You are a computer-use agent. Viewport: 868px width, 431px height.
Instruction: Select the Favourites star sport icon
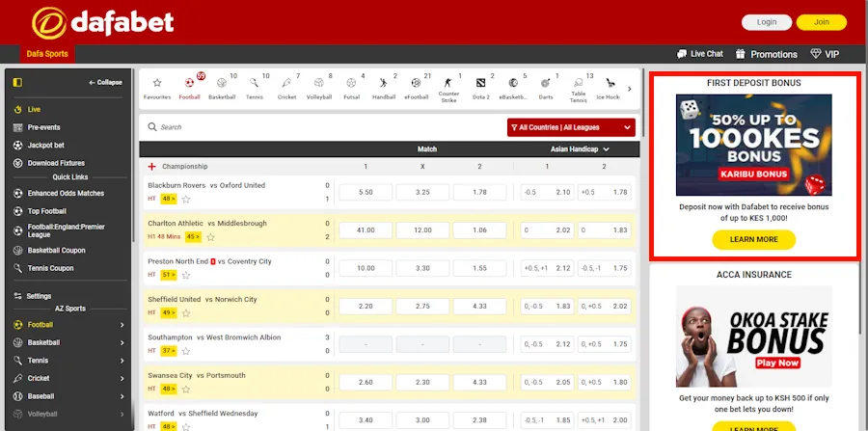[x=157, y=82]
